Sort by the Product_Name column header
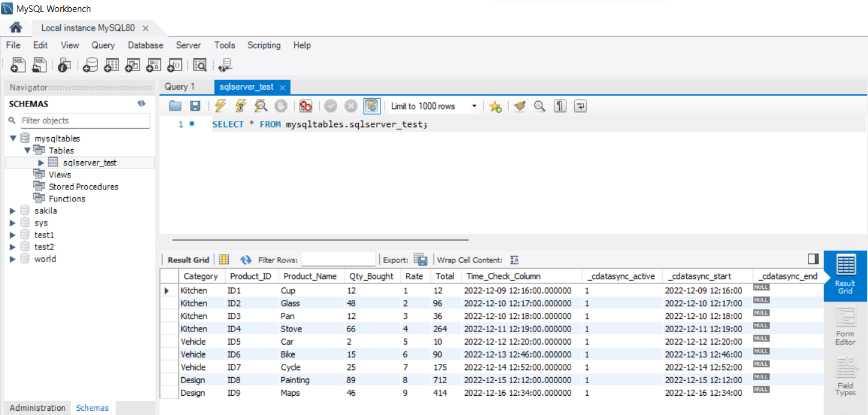The width and height of the screenshot is (868, 415). click(310, 276)
